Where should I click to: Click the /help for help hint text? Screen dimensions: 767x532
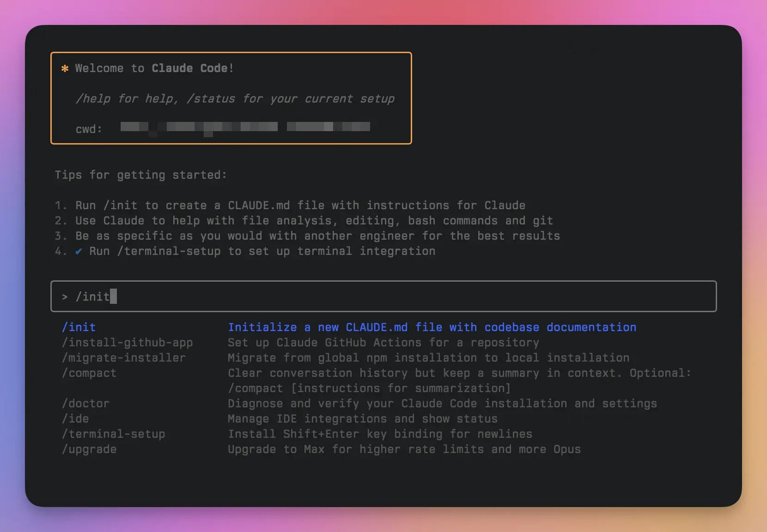[236, 98]
